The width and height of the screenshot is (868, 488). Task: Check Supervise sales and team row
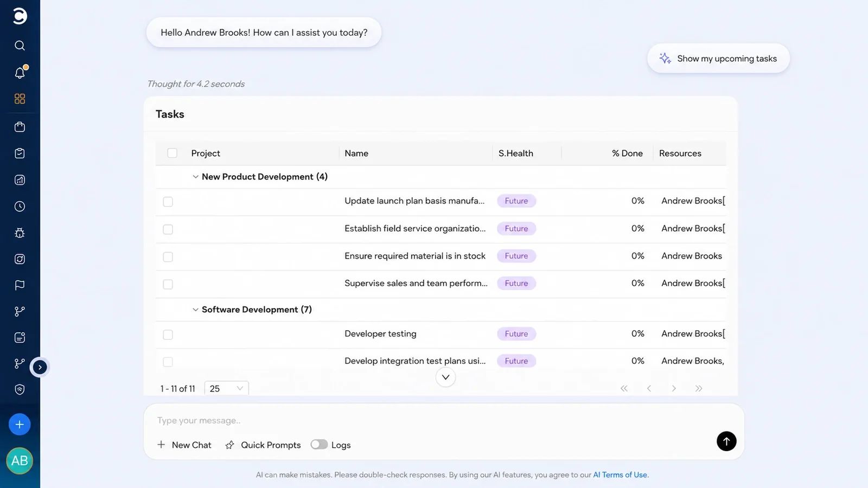(x=168, y=285)
